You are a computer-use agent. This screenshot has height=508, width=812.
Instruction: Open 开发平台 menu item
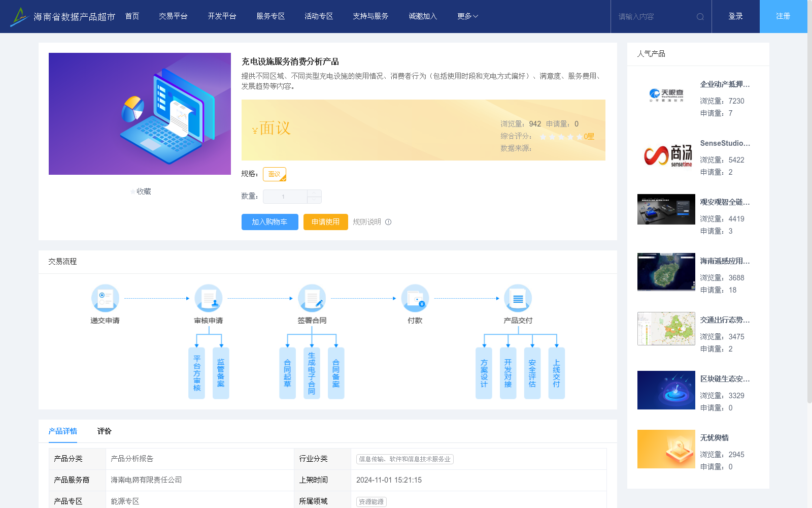point(222,16)
